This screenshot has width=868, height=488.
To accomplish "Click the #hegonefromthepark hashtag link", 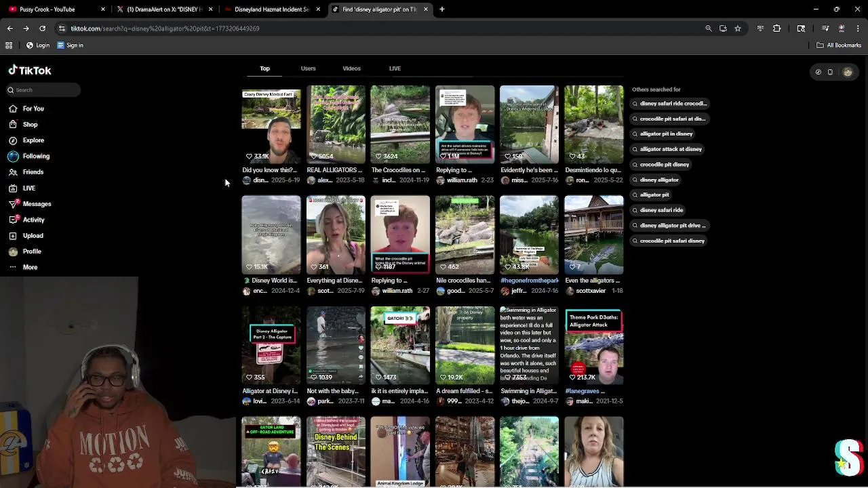I will pos(530,281).
